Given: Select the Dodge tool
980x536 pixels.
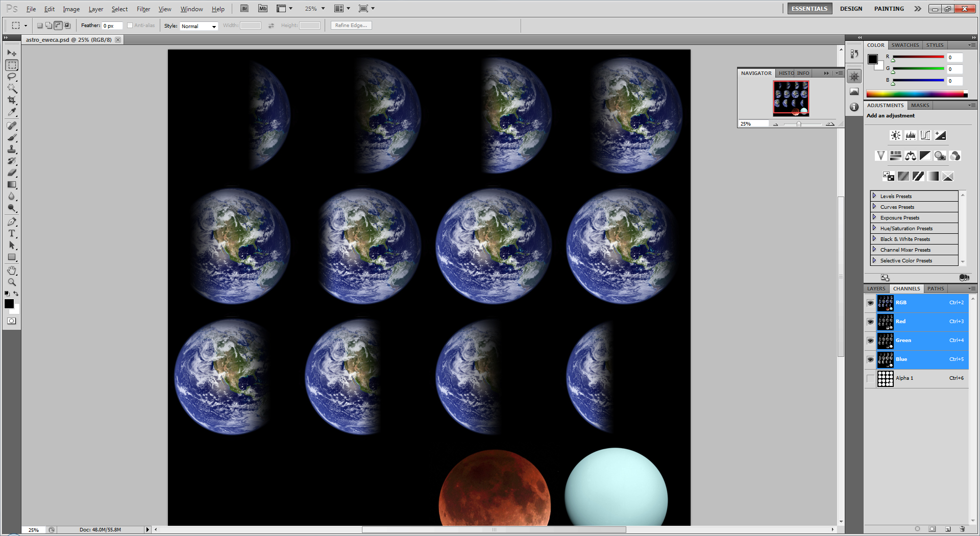Looking at the screenshot, I should [x=12, y=208].
